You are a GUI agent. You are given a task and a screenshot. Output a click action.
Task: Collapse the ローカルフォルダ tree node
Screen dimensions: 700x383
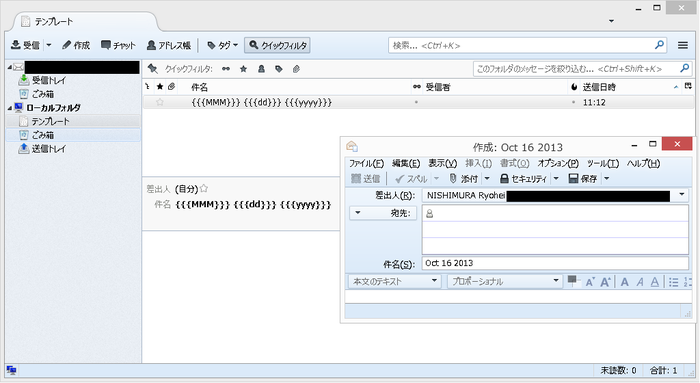click(9, 108)
